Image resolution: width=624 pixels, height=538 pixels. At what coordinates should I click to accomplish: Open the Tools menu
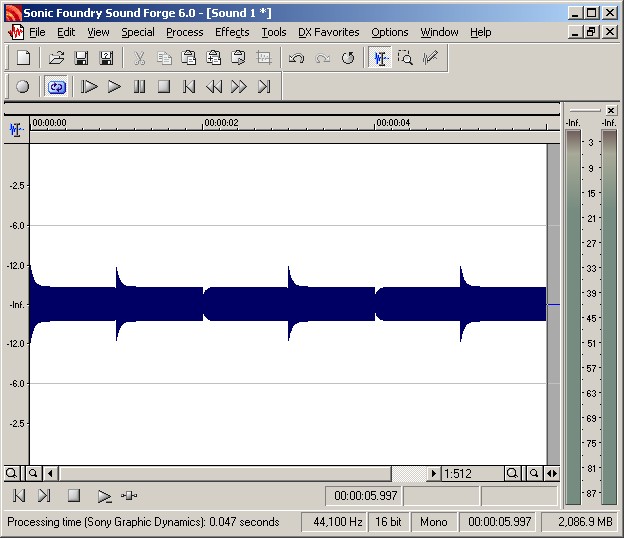tap(274, 32)
